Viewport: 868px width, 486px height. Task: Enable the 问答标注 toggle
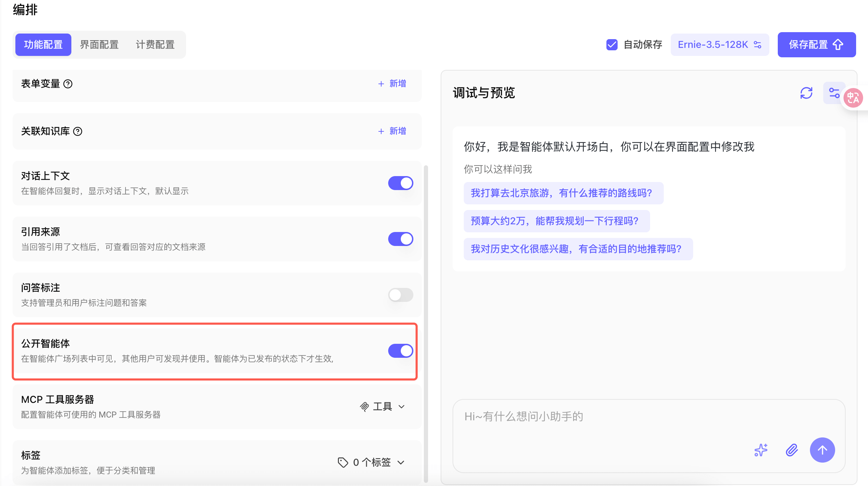(x=400, y=295)
